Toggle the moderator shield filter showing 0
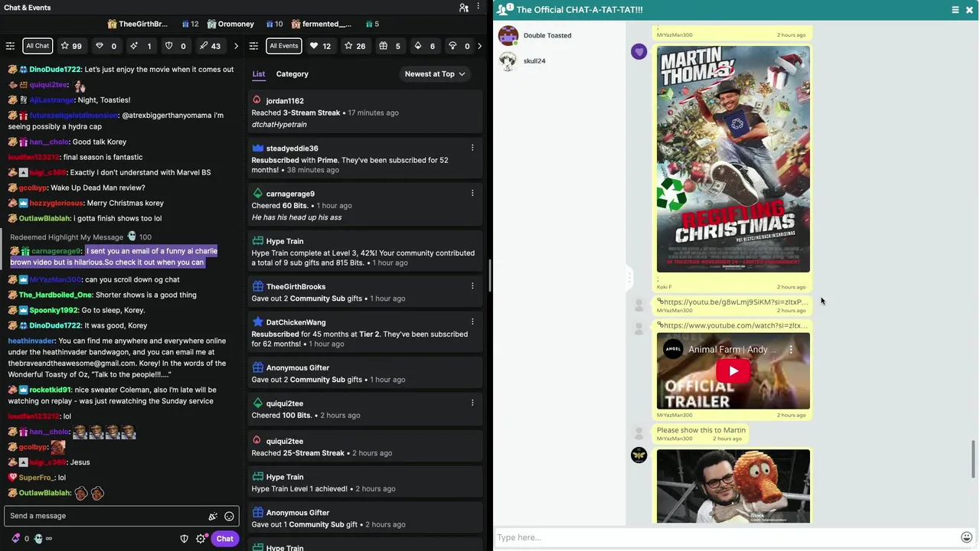This screenshot has height=551, width=980. click(x=175, y=46)
